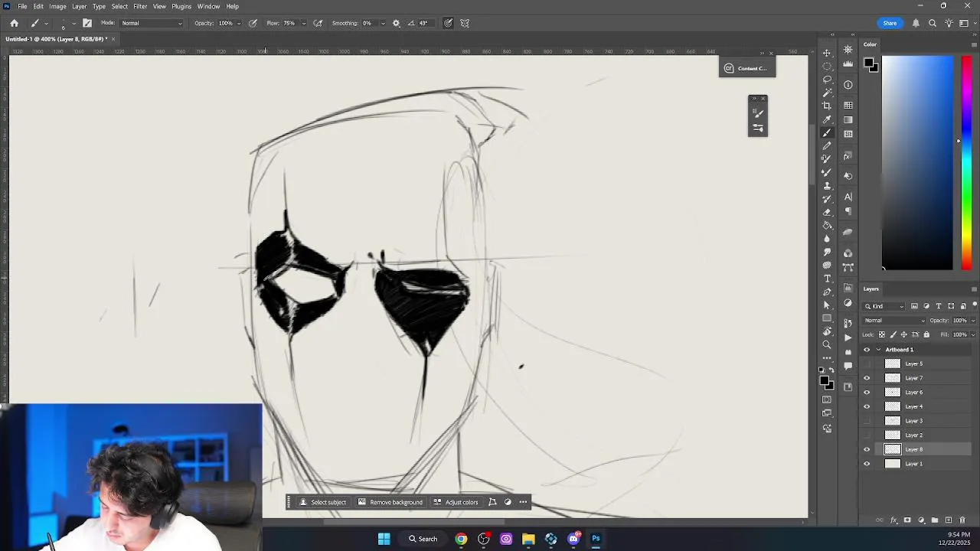Open Smoothing 0% dropdown arrow
The image size is (980, 551).
pos(383,23)
